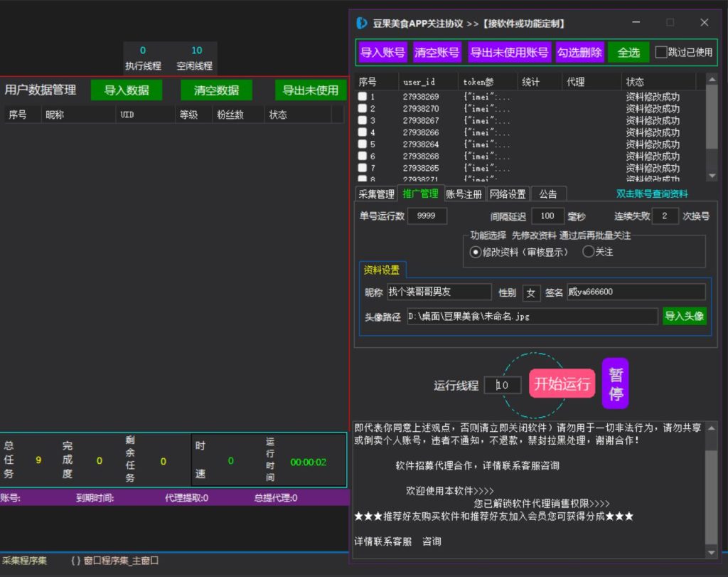Screen dimensions: 728x577
Task: Click the green 全选 button
Action: [628, 52]
